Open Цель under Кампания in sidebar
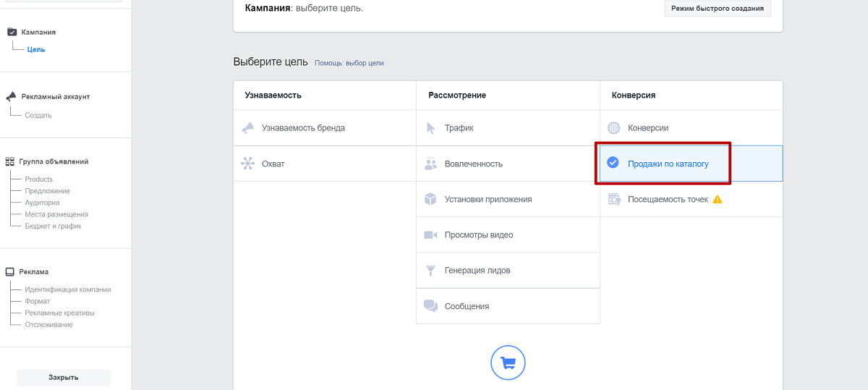Screen dimensions: 868x390 tap(36, 49)
